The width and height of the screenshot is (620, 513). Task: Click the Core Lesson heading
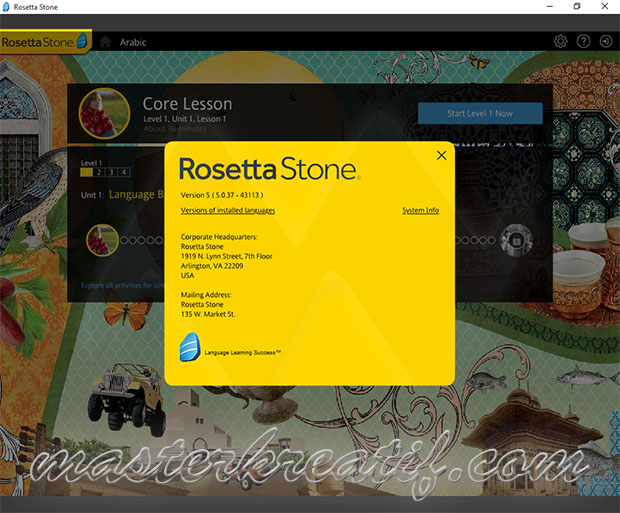pos(187,104)
